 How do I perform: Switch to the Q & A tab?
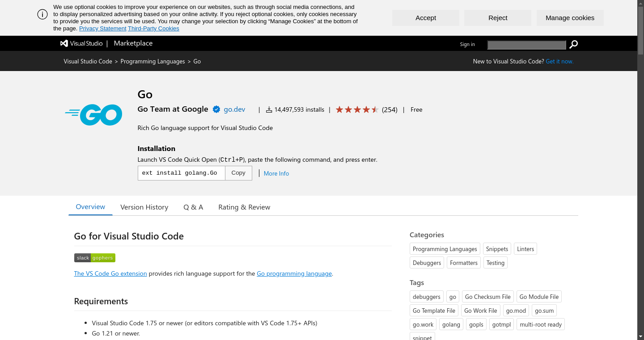click(193, 207)
